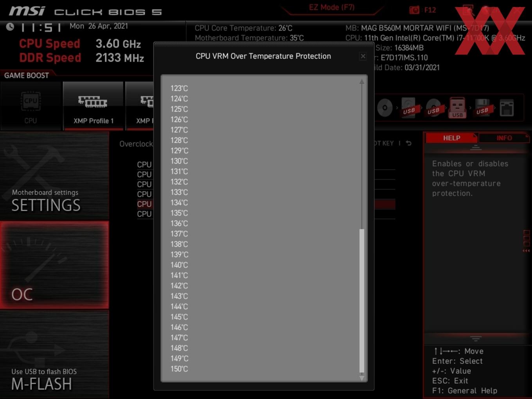Click the scrollbar down arrow in list
The height and width of the screenshot is (399, 532).
(362, 378)
